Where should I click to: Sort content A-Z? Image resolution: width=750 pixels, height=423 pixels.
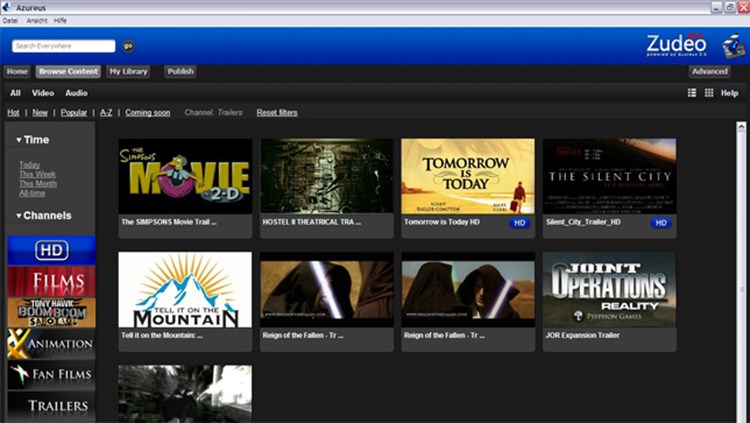tap(106, 112)
